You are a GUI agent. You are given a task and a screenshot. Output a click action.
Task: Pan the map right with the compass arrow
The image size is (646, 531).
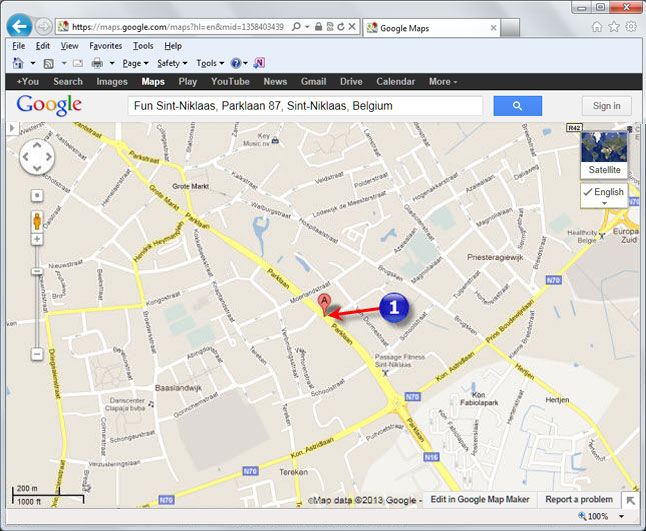click(49, 157)
